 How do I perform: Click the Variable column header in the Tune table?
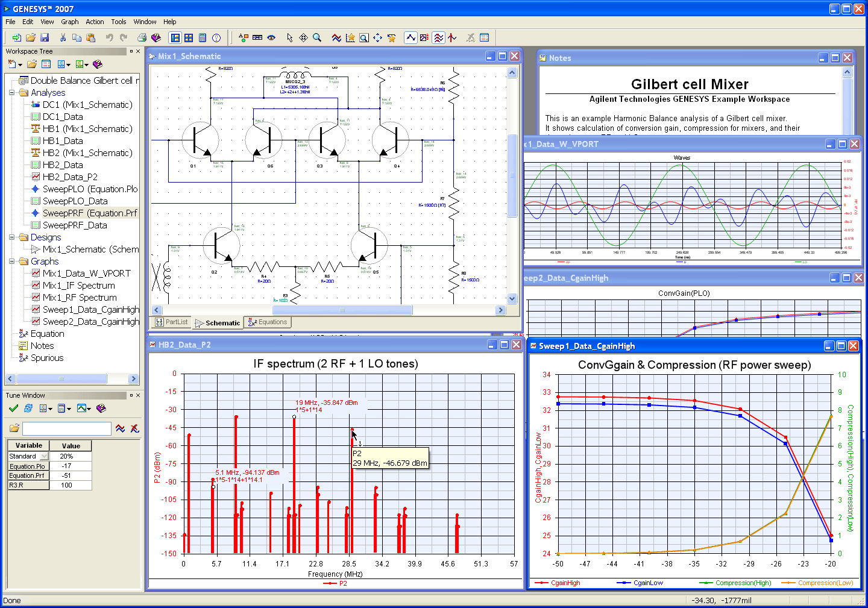coord(28,445)
